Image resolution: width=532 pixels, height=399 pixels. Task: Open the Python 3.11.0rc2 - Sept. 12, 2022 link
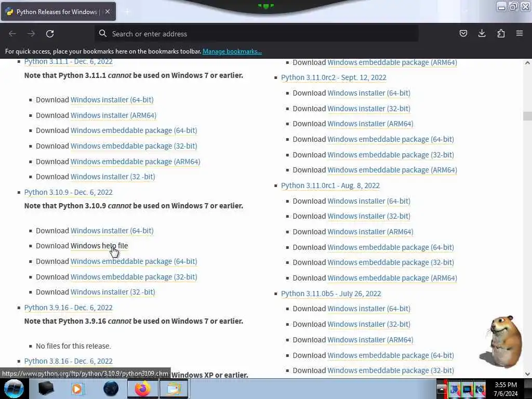[334, 77]
